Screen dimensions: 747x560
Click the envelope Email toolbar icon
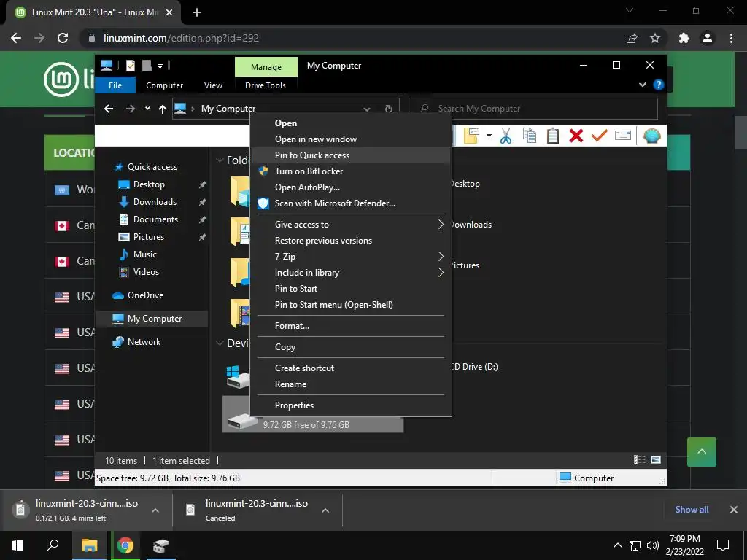pos(623,136)
